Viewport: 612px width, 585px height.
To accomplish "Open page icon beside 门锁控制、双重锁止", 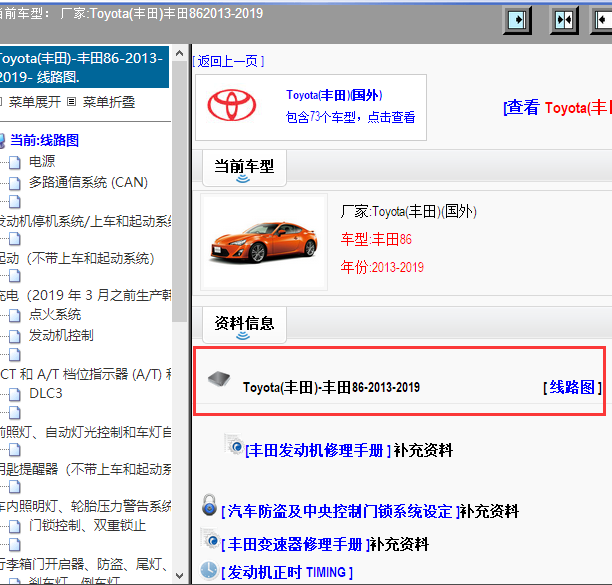I will pos(15,526).
